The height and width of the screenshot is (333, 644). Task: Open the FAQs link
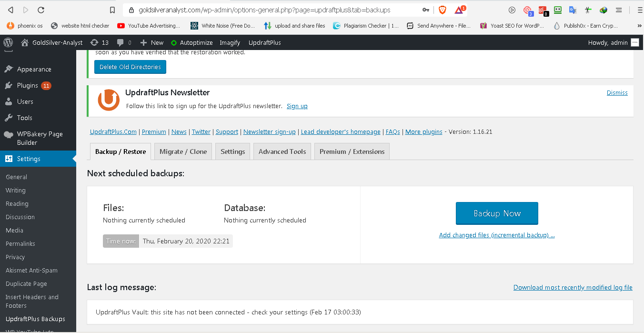pyautogui.click(x=393, y=131)
